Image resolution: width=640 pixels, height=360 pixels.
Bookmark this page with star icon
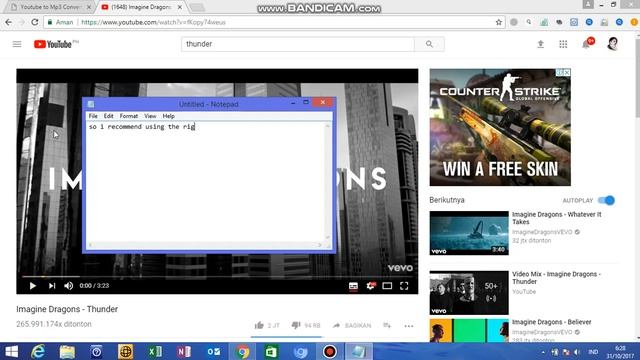point(498,22)
